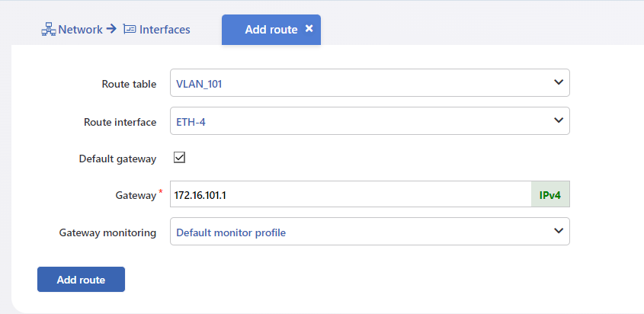Open the Interfaces breadcrumb link
Screen dimensions: 644x314
[165, 30]
